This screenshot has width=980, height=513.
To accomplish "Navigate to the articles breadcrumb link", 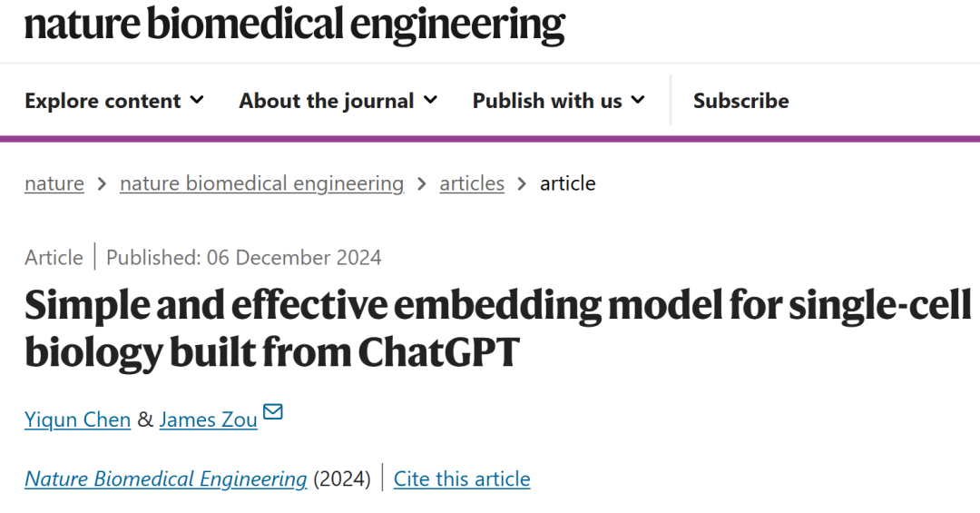I will 472,183.
